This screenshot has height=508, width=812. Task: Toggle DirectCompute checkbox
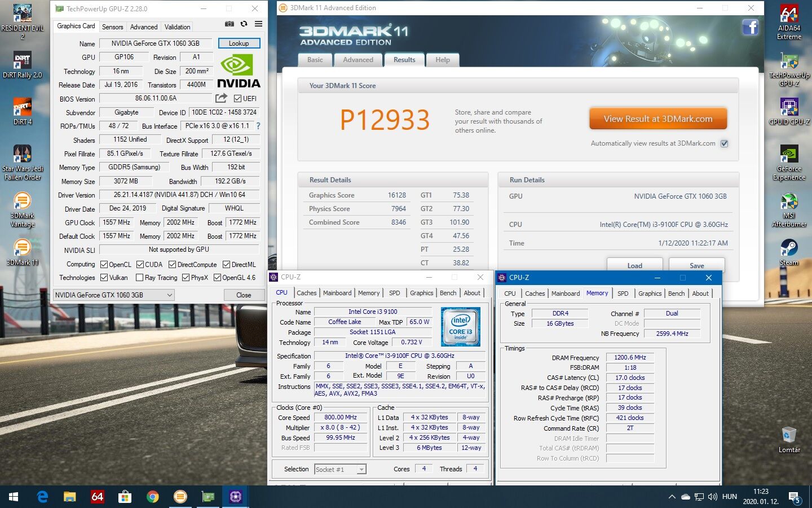173,264
